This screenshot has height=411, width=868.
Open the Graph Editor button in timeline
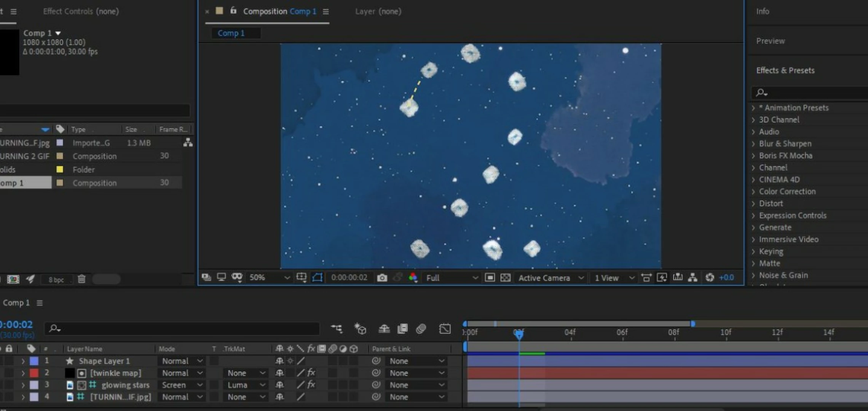[x=445, y=329]
